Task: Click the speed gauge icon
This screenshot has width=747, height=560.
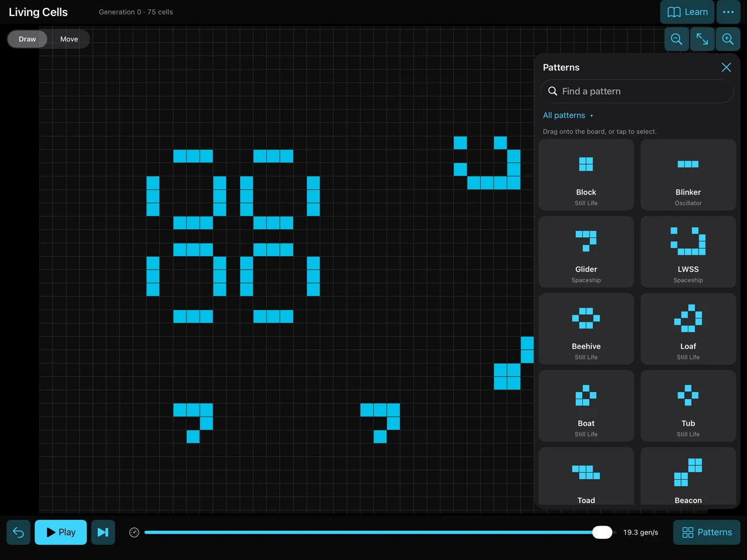Action: (134, 532)
